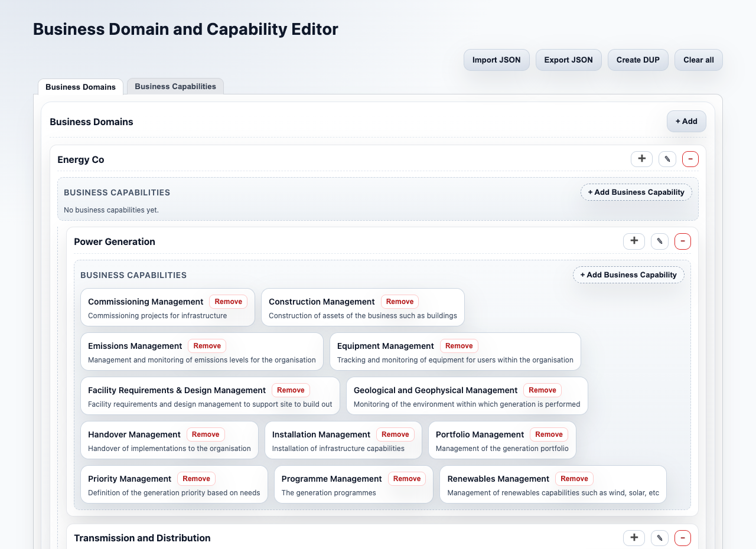The width and height of the screenshot is (756, 549).
Task: Click the plus icon for Energy Co
Action: 641,159
